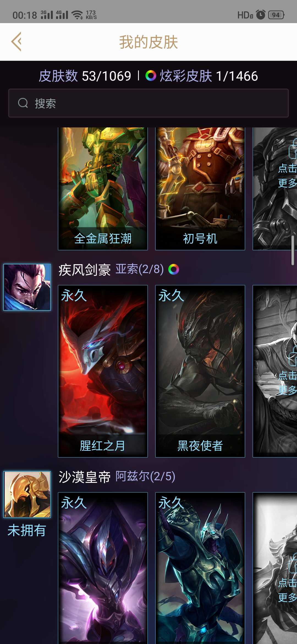This screenshot has height=644, width=297.
Task: Tap the Wi-Fi status icon
Action: [x=77, y=15]
